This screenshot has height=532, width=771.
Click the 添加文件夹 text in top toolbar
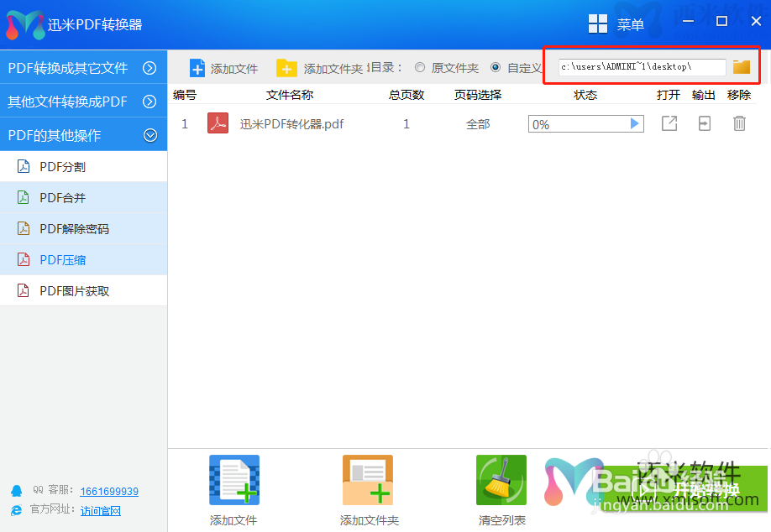[x=333, y=69]
